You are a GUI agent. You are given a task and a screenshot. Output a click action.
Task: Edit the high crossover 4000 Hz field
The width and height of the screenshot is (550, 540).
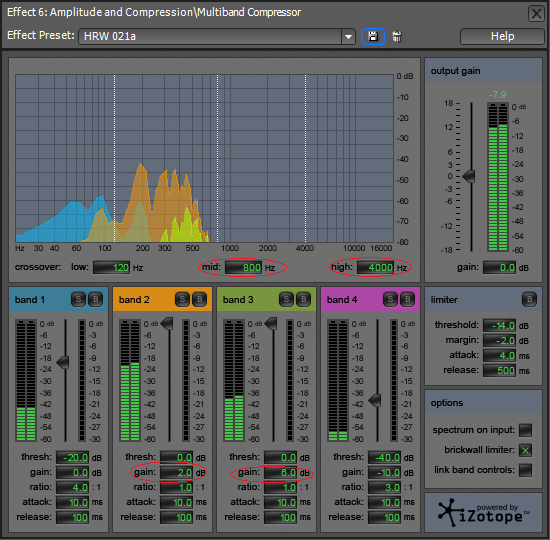(x=375, y=267)
